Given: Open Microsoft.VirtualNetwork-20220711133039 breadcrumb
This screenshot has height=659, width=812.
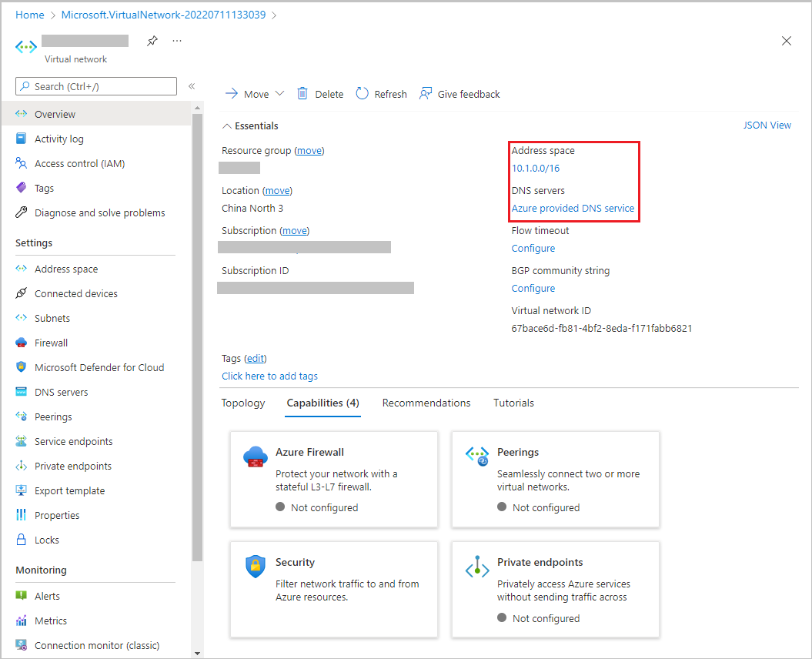Looking at the screenshot, I should click(164, 15).
